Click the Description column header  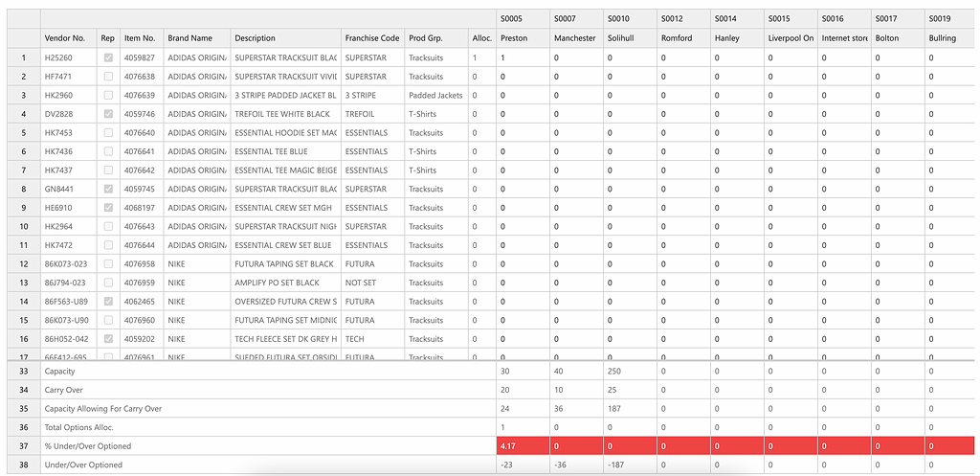[285, 38]
